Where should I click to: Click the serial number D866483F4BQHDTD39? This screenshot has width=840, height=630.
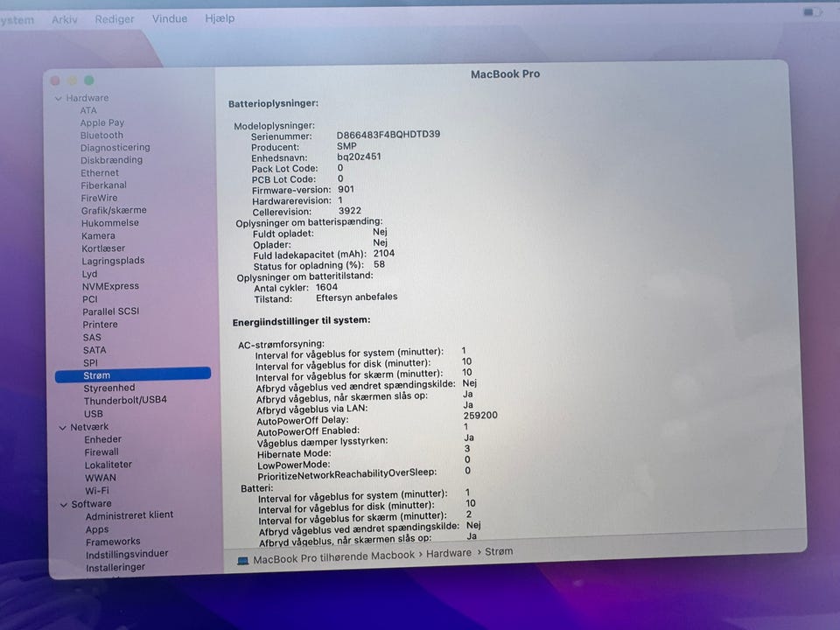coord(388,134)
